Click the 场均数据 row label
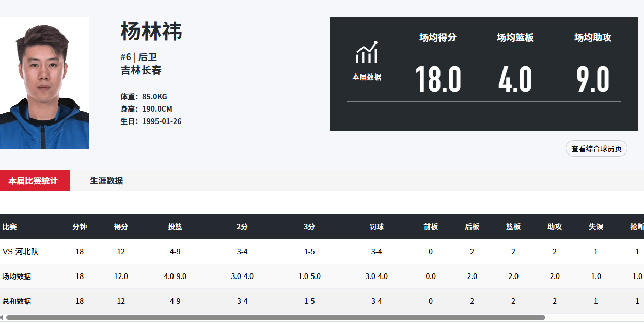This screenshot has width=644, height=324. tap(17, 276)
